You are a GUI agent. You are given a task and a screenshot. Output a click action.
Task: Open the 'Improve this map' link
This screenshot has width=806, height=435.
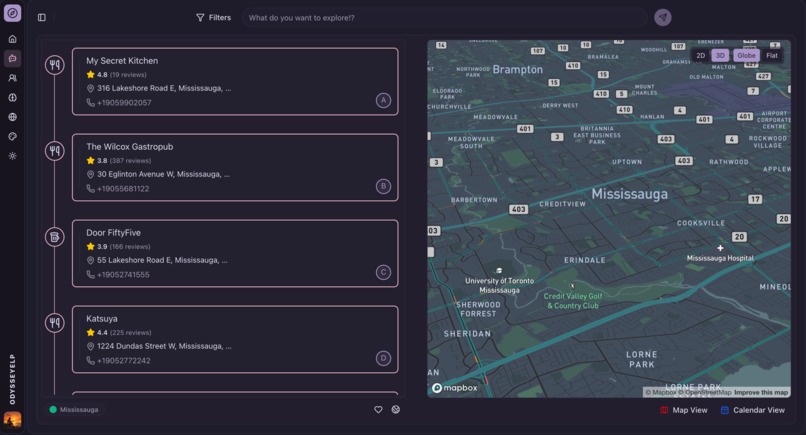(761, 392)
